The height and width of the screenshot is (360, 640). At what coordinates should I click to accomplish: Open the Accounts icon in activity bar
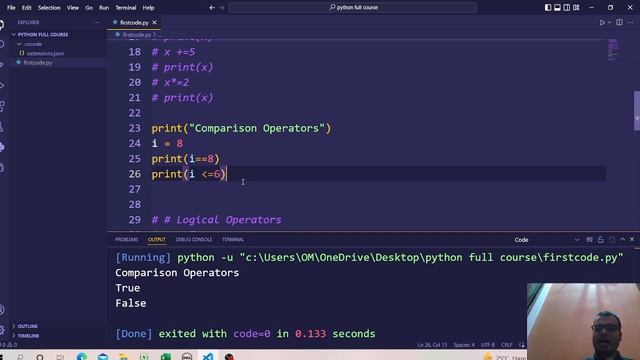click(2, 310)
